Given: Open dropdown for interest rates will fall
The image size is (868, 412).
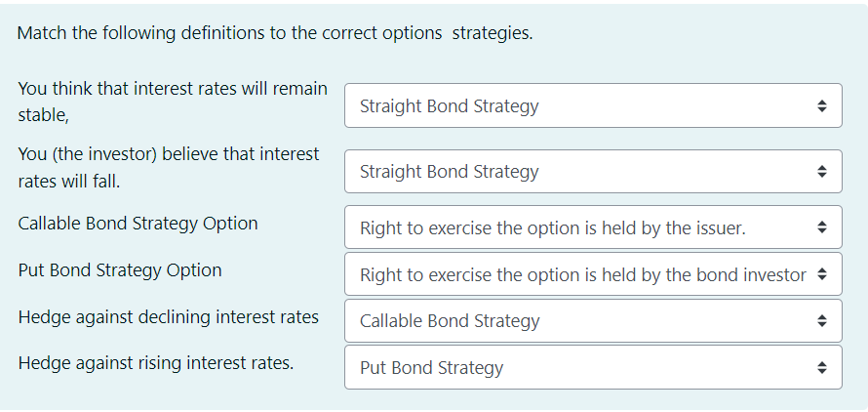Looking at the screenshot, I should coord(593,172).
